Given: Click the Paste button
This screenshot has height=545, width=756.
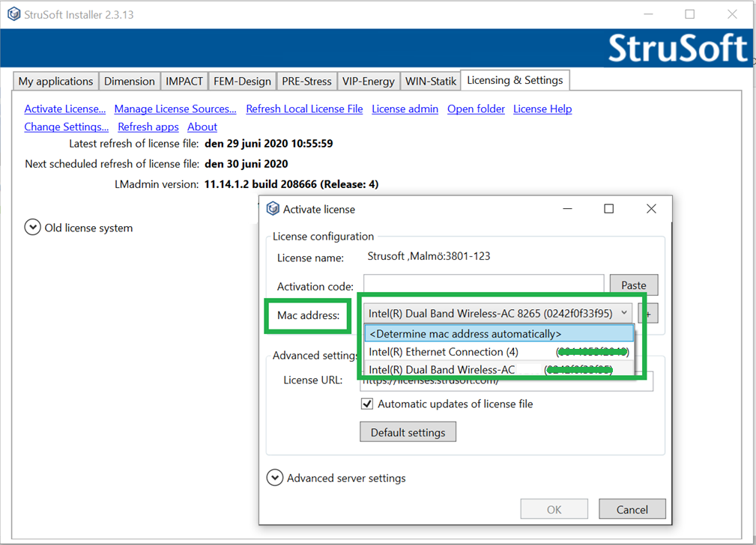Looking at the screenshot, I should (634, 285).
